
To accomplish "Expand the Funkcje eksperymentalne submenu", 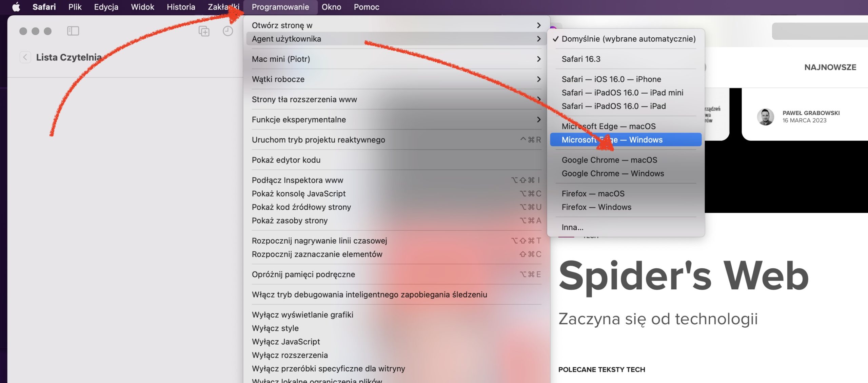I will click(x=396, y=119).
